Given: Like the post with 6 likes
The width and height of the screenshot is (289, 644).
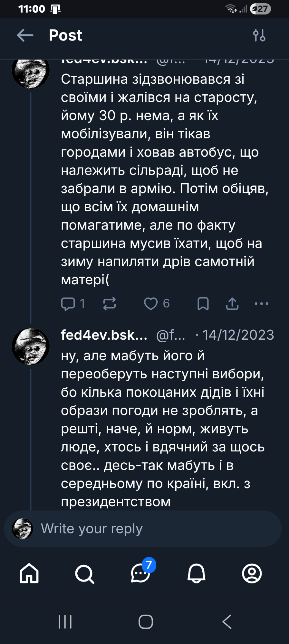Looking at the screenshot, I should point(151,304).
